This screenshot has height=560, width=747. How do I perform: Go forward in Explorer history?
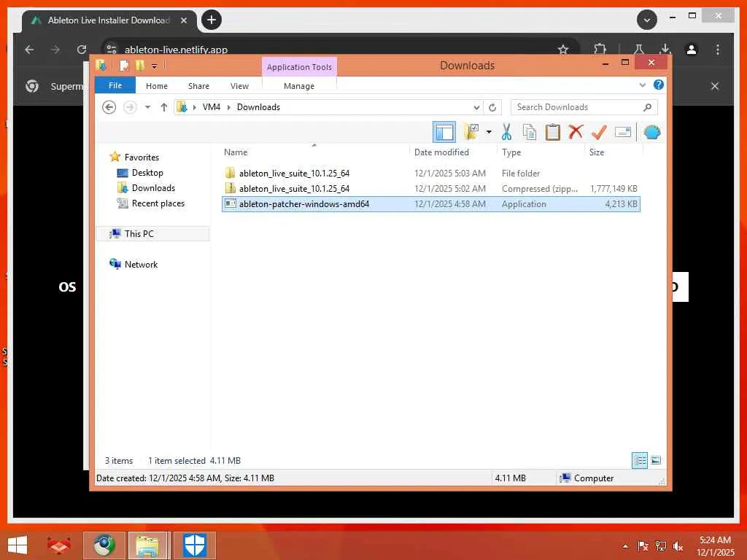coord(130,107)
